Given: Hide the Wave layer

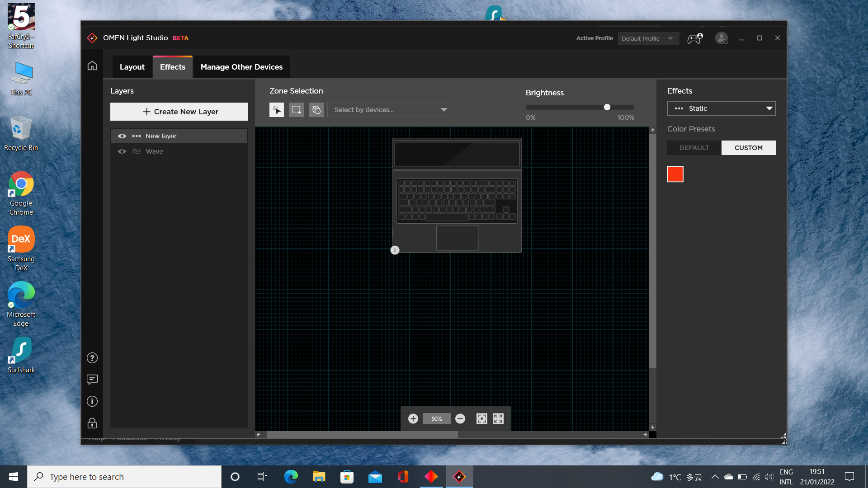Looking at the screenshot, I should coord(122,151).
